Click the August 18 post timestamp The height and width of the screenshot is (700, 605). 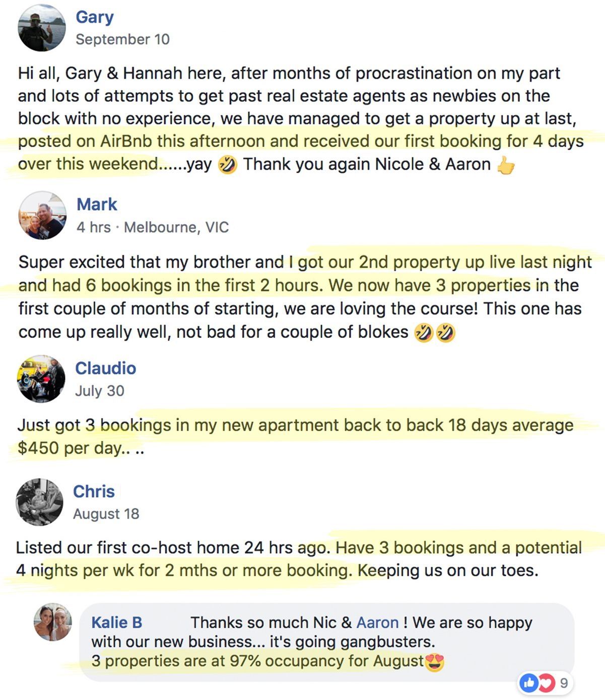[106, 514]
